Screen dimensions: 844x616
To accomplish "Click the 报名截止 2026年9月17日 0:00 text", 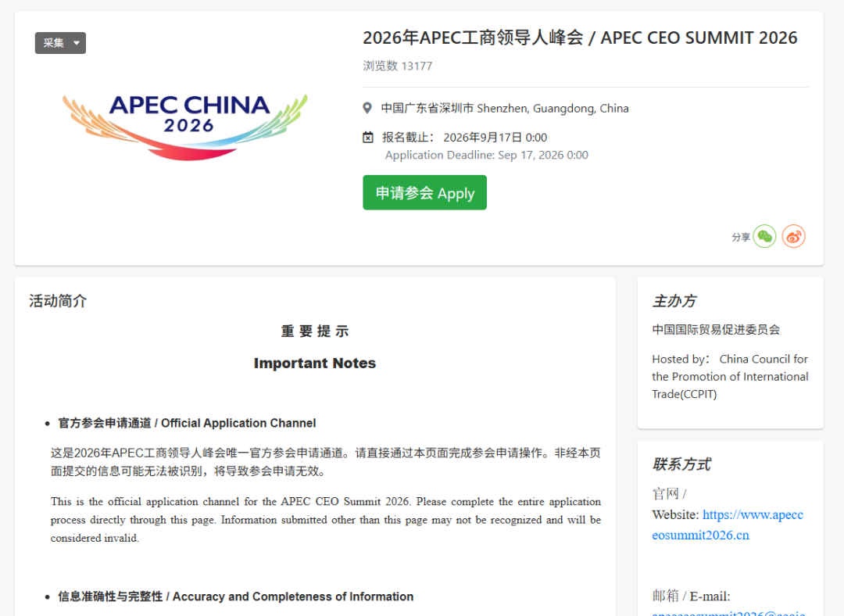I will (464, 138).
